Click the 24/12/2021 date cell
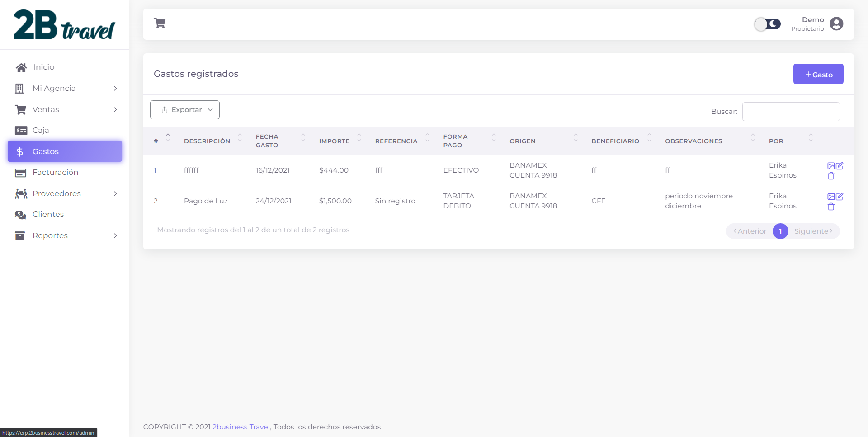This screenshot has width=868, height=437. pyautogui.click(x=274, y=201)
